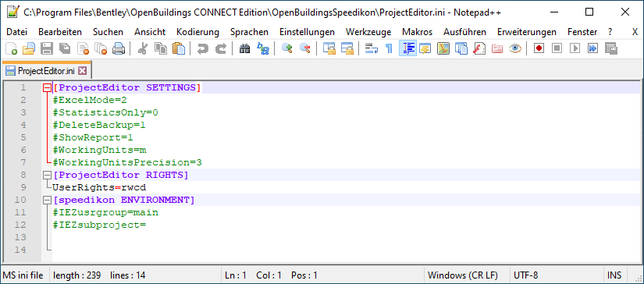Open Find with binoculars icon
This screenshot has height=284, width=644.
coord(245,49)
